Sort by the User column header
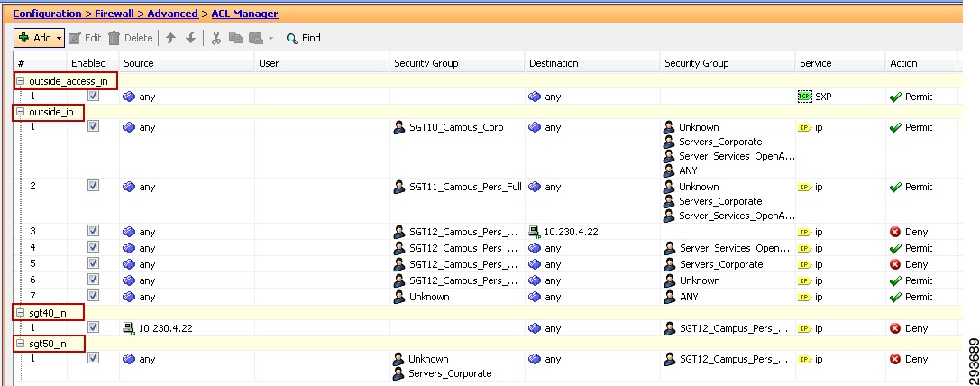 (322, 63)
